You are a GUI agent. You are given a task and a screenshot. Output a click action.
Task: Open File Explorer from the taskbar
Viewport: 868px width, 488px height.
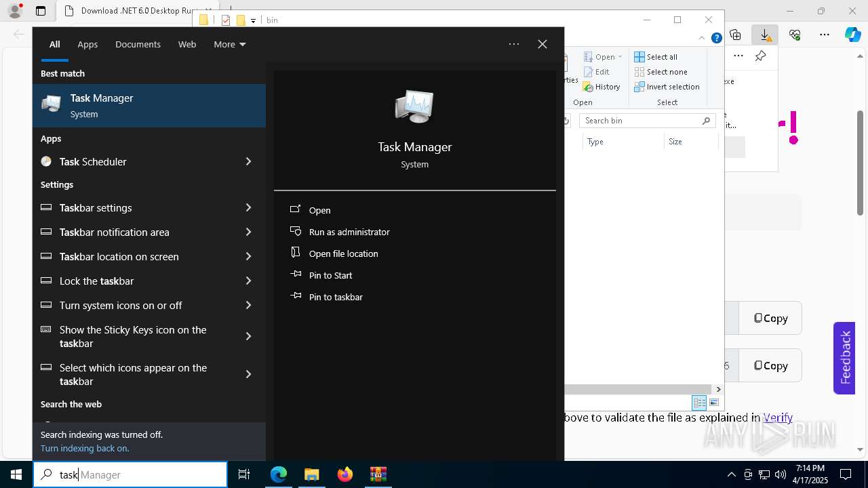(311, 474)
